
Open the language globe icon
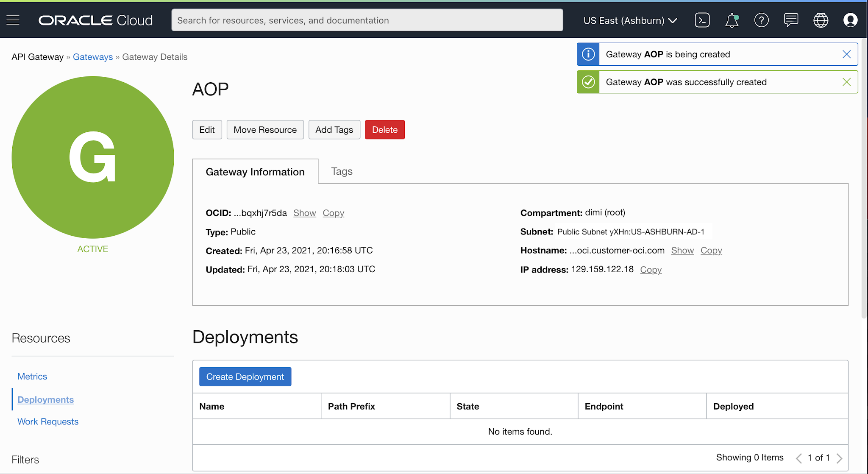(x=821, y=20)
